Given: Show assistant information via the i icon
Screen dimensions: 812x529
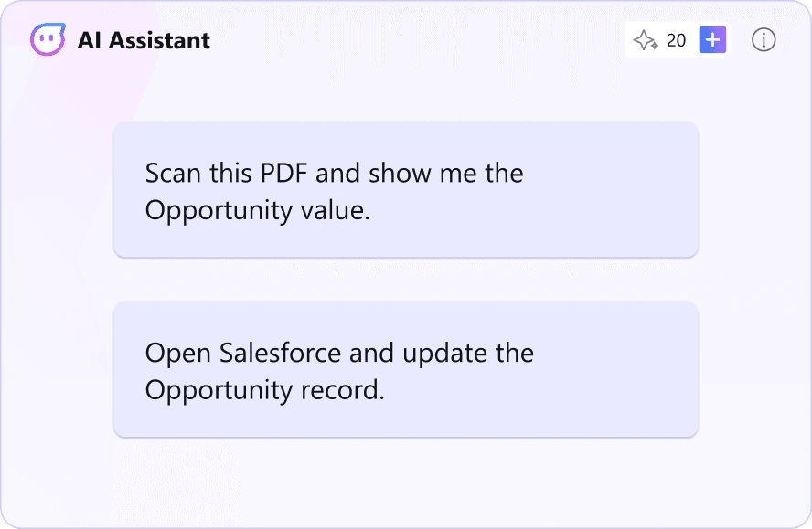Looking at the screenshot, I should tap(764, 40).
